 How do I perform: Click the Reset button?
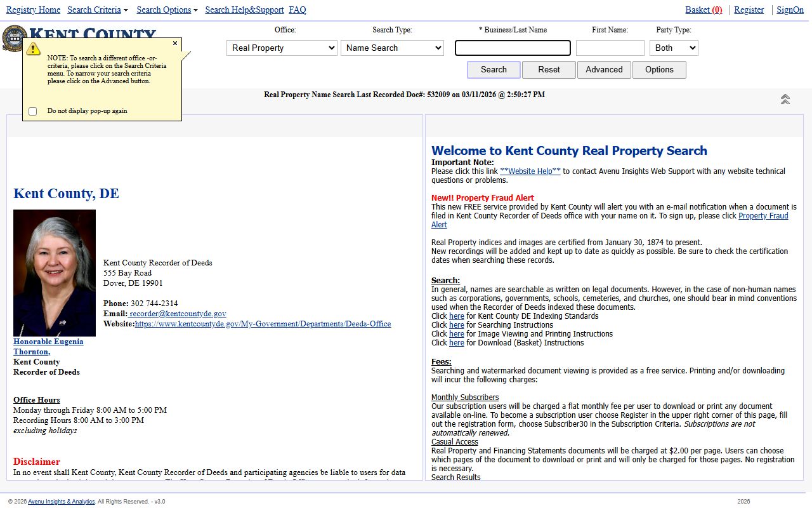[x=549, y=70]
